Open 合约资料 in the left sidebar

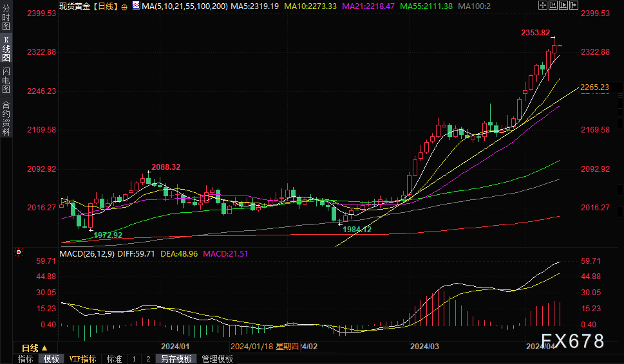(x=6, y=118)
